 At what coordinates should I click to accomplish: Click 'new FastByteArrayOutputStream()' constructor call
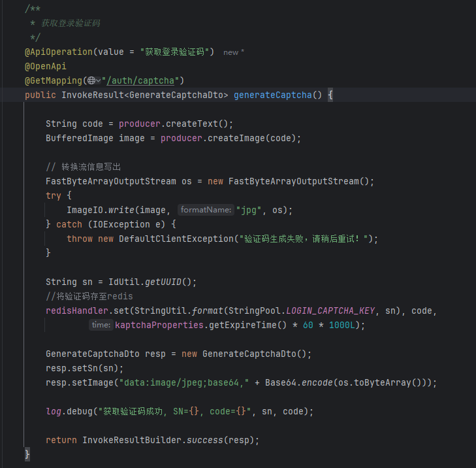pos(288,181)
